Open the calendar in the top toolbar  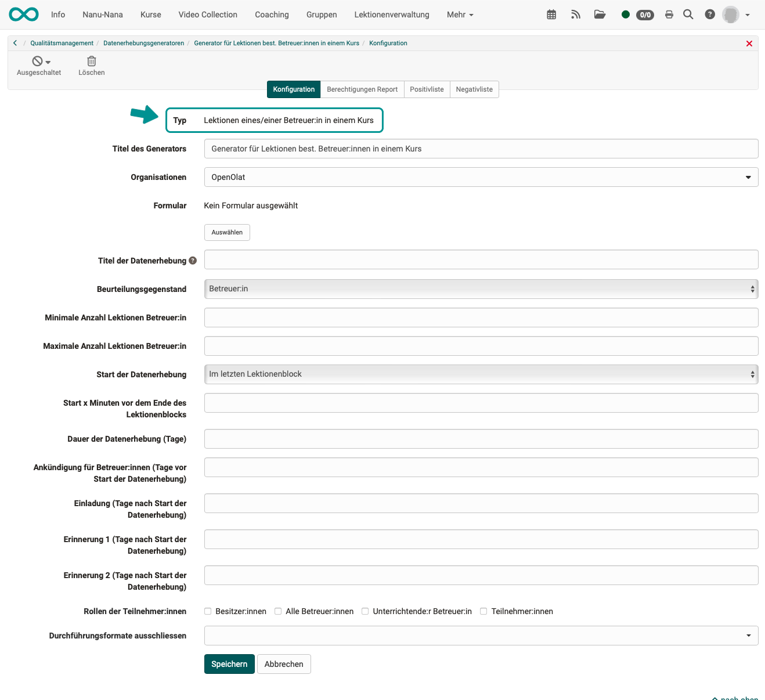(x=551, y=14)
